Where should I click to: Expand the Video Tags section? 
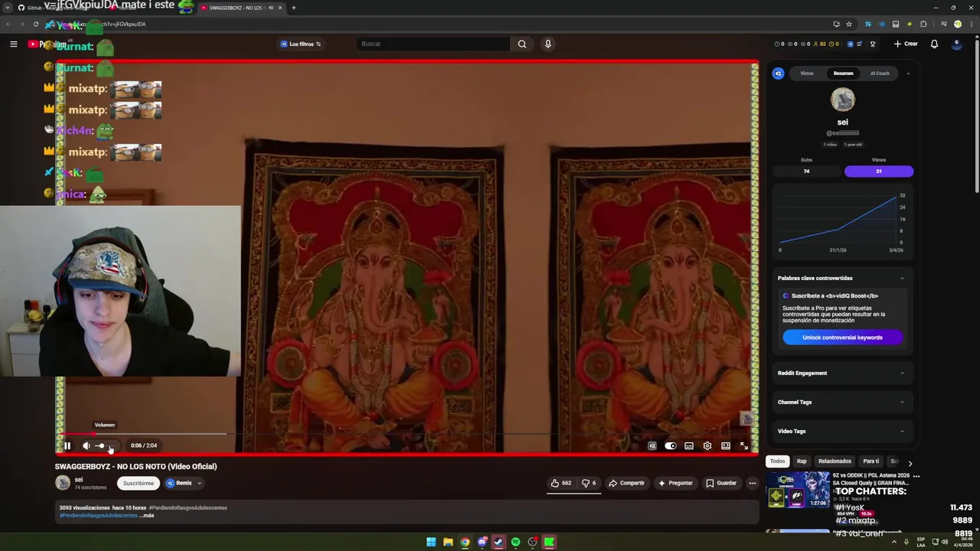tap(841, 432)
